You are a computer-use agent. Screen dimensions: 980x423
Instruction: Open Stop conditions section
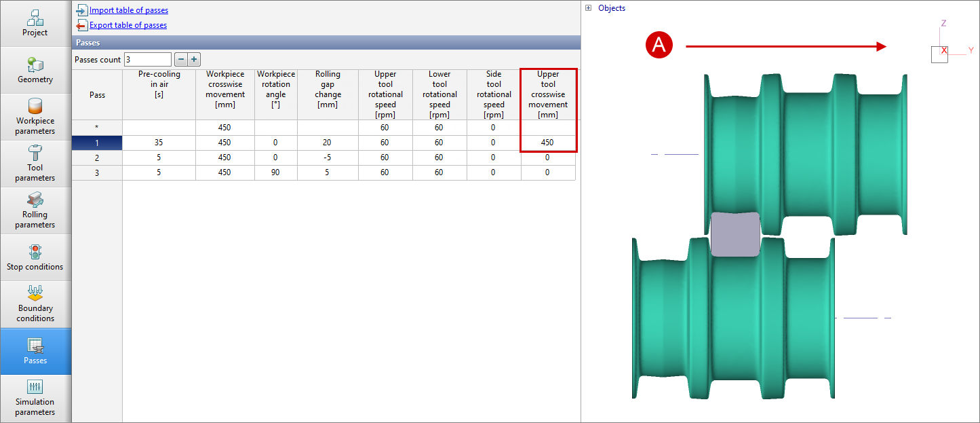[x=35, y=258]
